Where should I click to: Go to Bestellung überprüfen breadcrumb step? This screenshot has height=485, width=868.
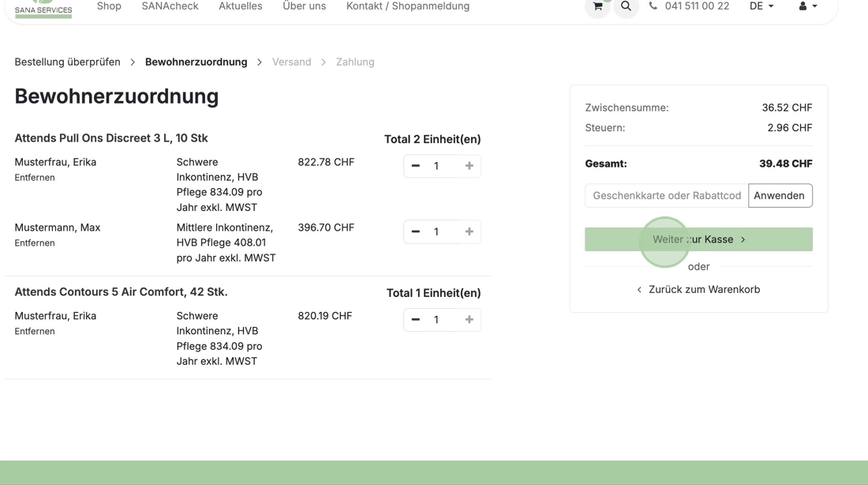click(x=68, y=62)
